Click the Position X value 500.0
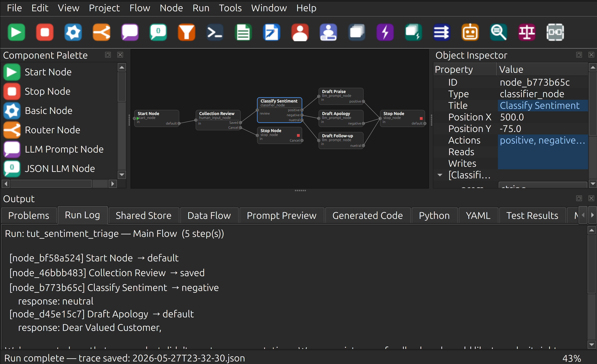 (x=543, y=117)
